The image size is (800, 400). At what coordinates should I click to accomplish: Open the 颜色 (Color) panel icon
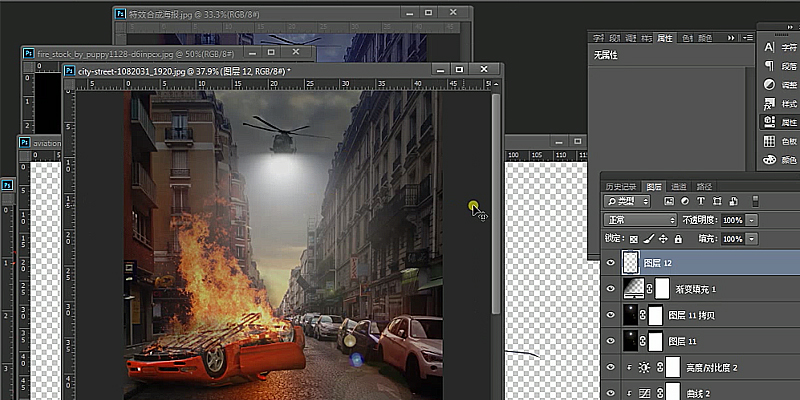[x=769, y=160]
